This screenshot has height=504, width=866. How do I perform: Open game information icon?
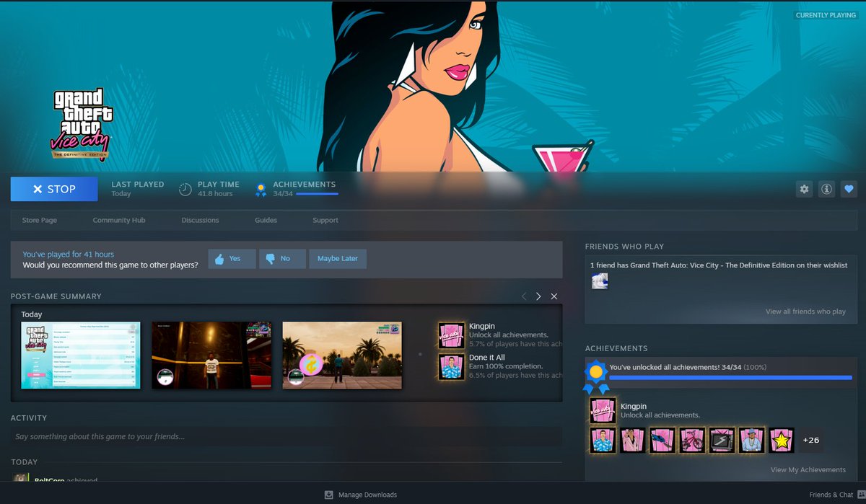pos(827,189)
